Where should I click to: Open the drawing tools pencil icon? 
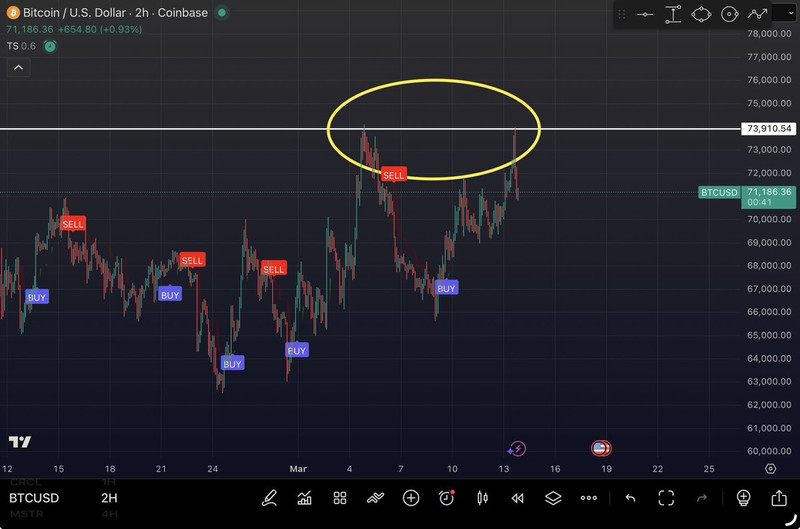[x=269, y=498]
